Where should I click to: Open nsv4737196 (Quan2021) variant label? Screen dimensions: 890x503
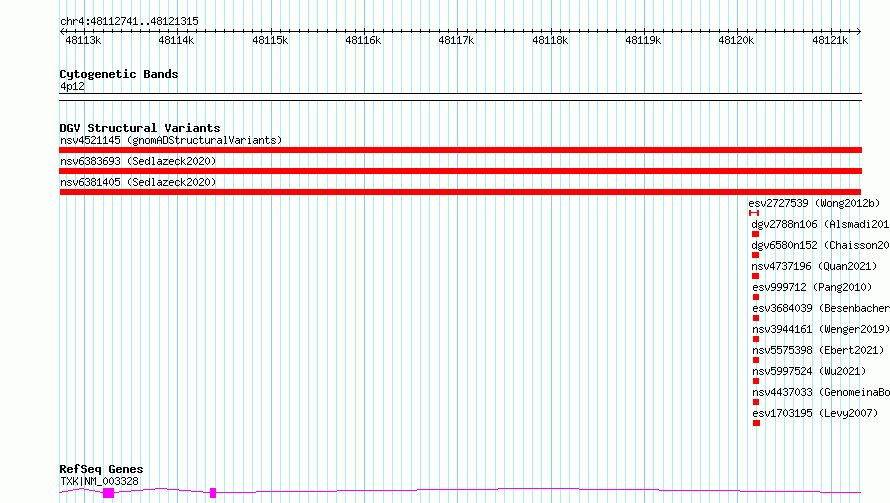click(814, 266)
